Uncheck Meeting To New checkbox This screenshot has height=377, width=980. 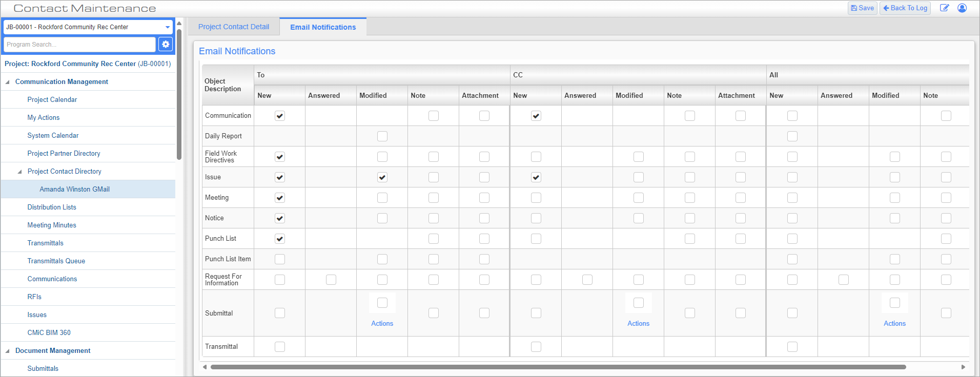[280, 198]
